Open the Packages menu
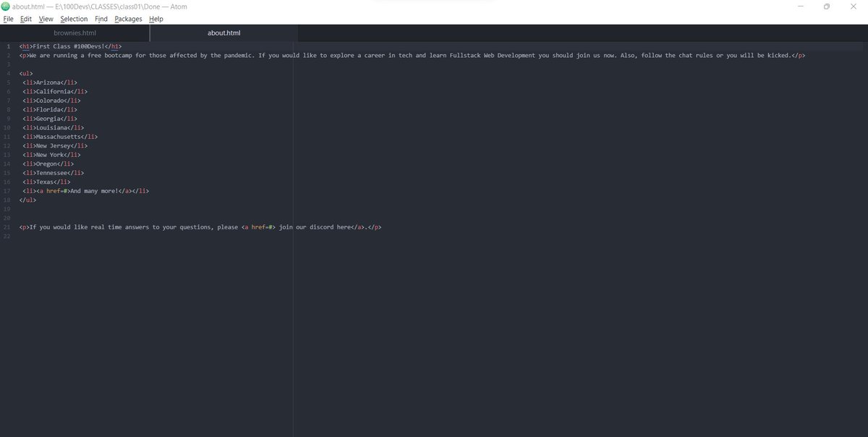868x437 pixels. [x=128, y=19]
